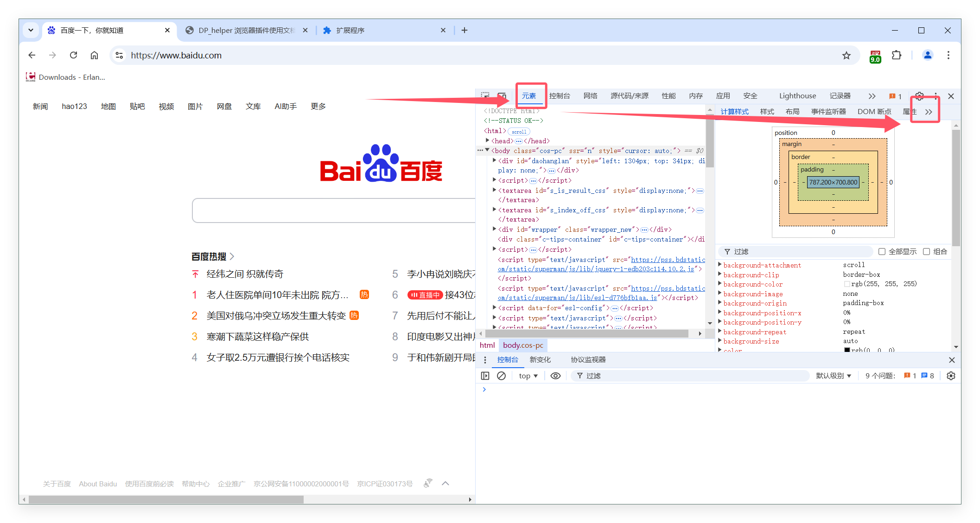This screenshot has width=980, height=523.
Task: Close the DevTools panel
Action: pyautogui.click(x=951, y=96)
